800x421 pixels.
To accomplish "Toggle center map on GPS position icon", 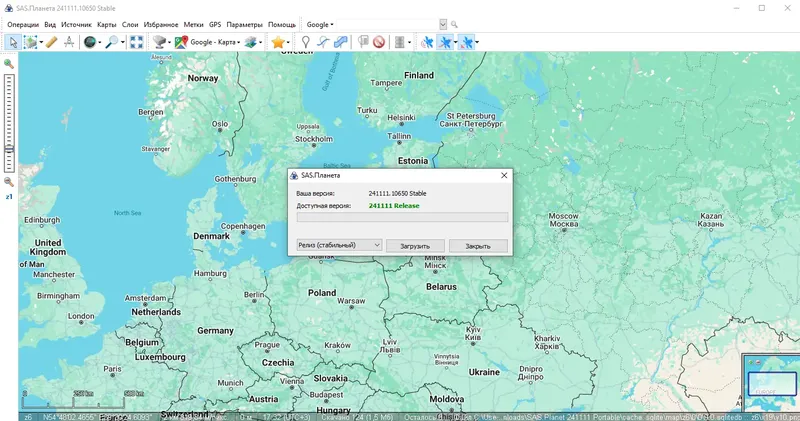I will click(466, 42).
